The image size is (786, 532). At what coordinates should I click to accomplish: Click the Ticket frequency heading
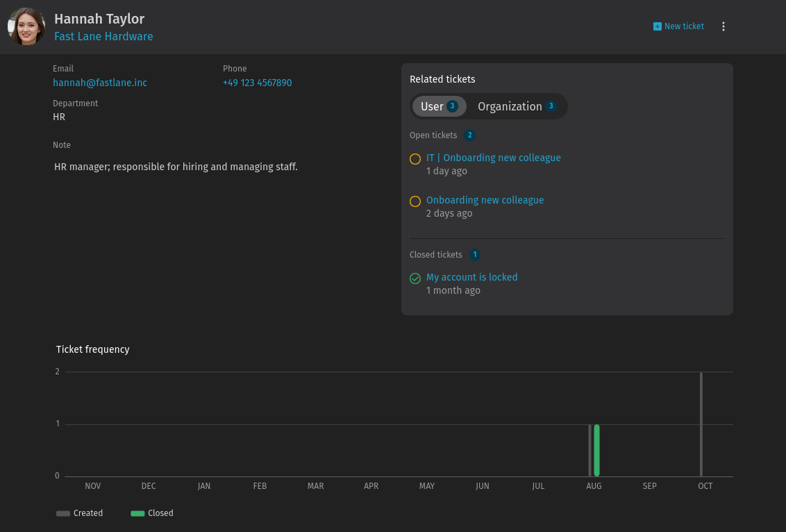(x=93, y=349)
